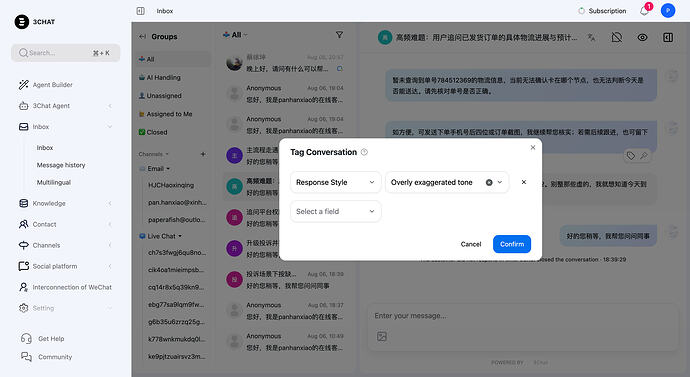
Task: Click the image attachment icon
Action: [382, 337]
